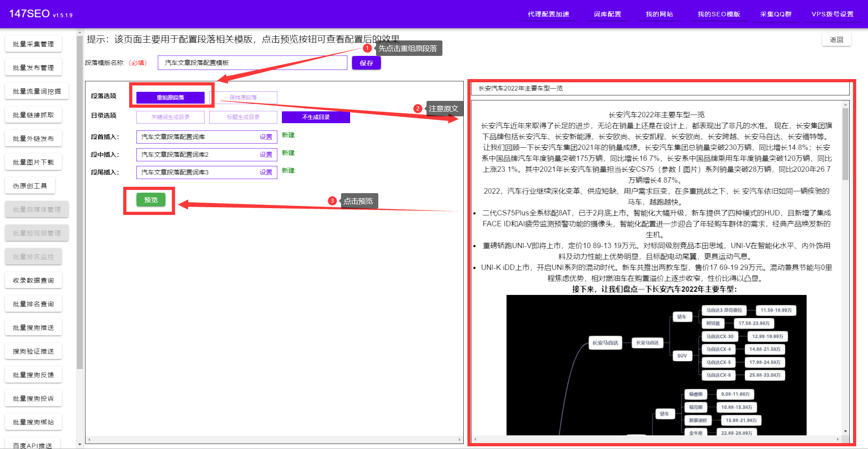Click preview panel vertical scrollbar thumb

coord(846,144)
